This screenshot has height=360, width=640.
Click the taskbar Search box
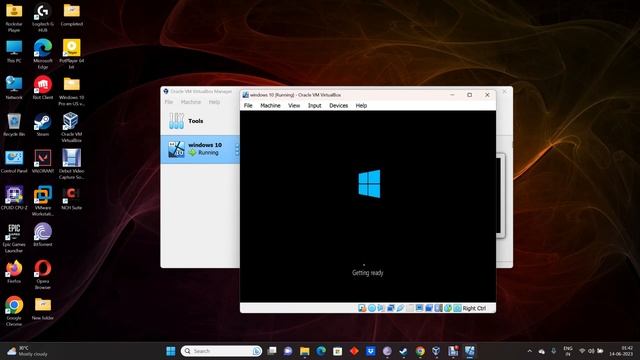coord(221,351)
